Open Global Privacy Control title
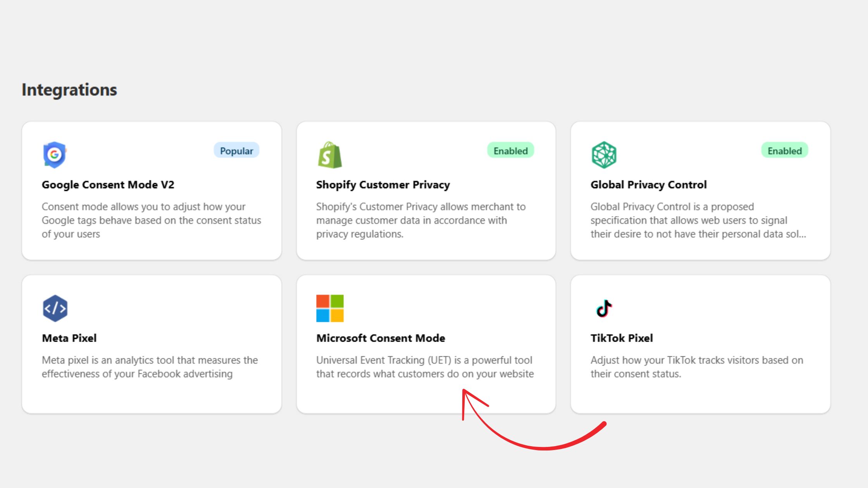 [x=649, y=185]
